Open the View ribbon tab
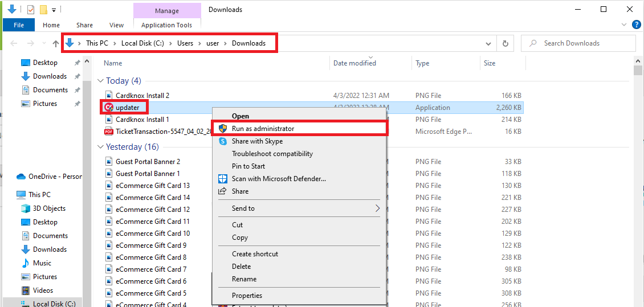Screen dimensions: 644x307 (117, 25)
